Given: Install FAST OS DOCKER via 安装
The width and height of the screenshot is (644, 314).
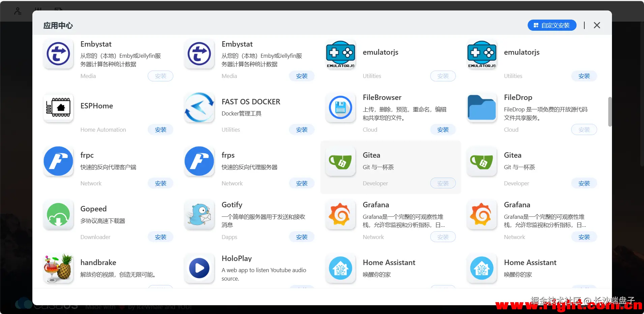Looking at the screenshot, I should pos(302,130).
